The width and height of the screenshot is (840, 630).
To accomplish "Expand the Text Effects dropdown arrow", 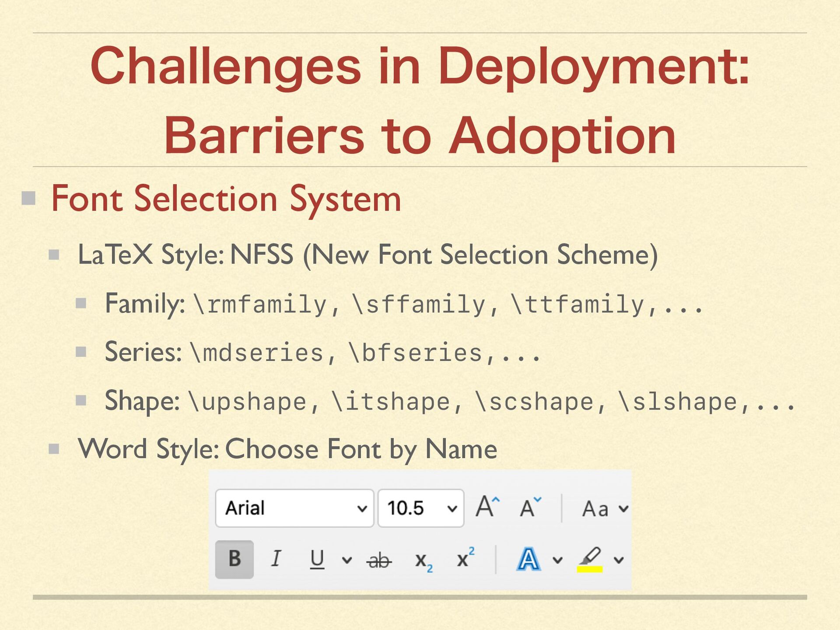I will pyautogui.click(x=557, y=560).
